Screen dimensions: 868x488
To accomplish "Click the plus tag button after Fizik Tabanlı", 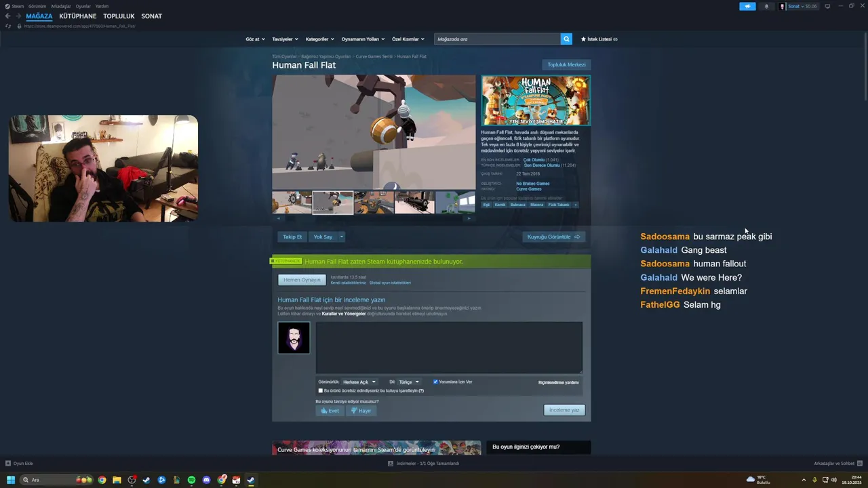I will point(576,205).
